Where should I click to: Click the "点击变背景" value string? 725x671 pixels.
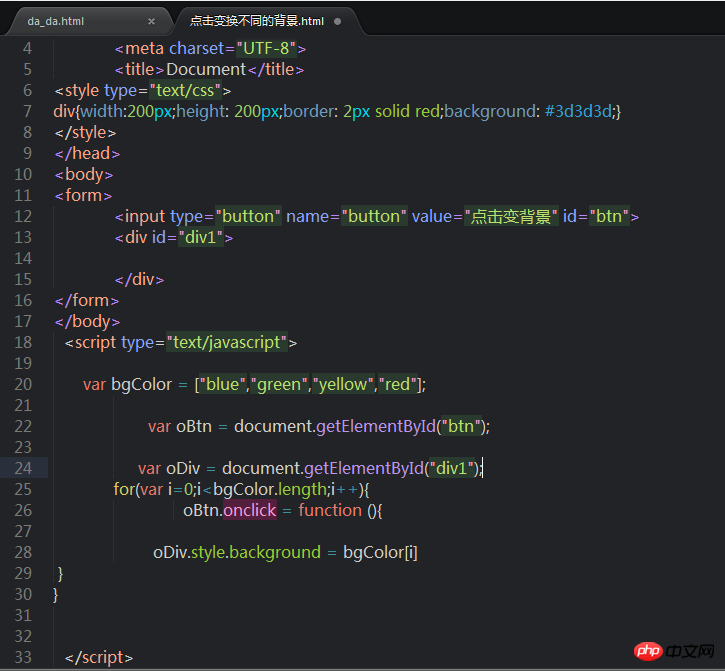coord(511,216)
